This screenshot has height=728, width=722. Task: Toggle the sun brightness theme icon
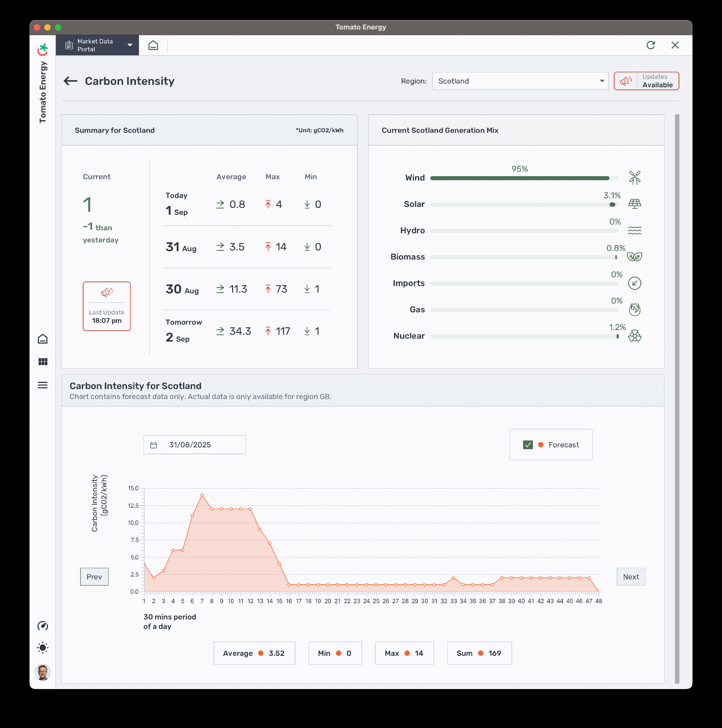tap(43, 648)
